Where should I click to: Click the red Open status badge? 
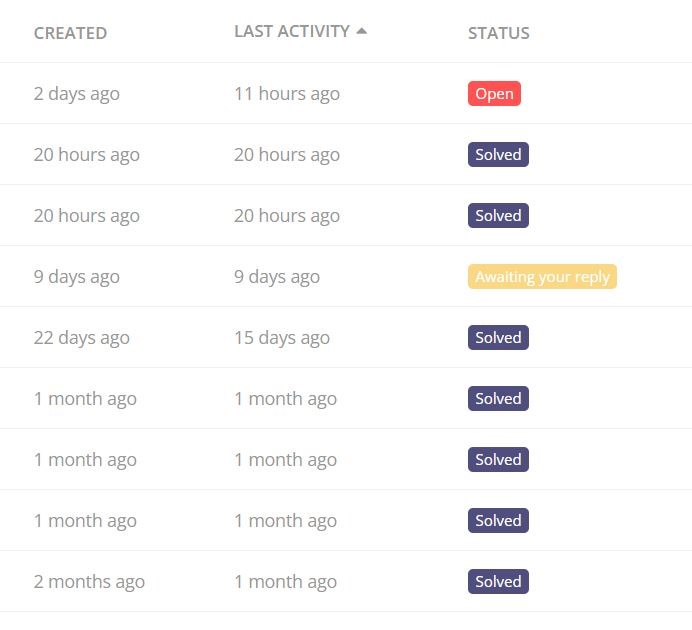click(x=494, y=94)
